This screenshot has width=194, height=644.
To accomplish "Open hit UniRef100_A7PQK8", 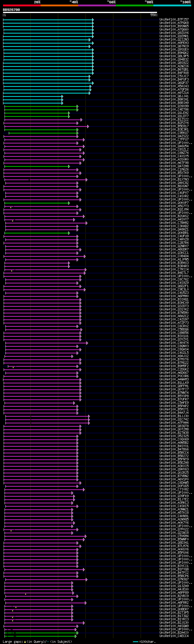I will click(x=174, y=23).
